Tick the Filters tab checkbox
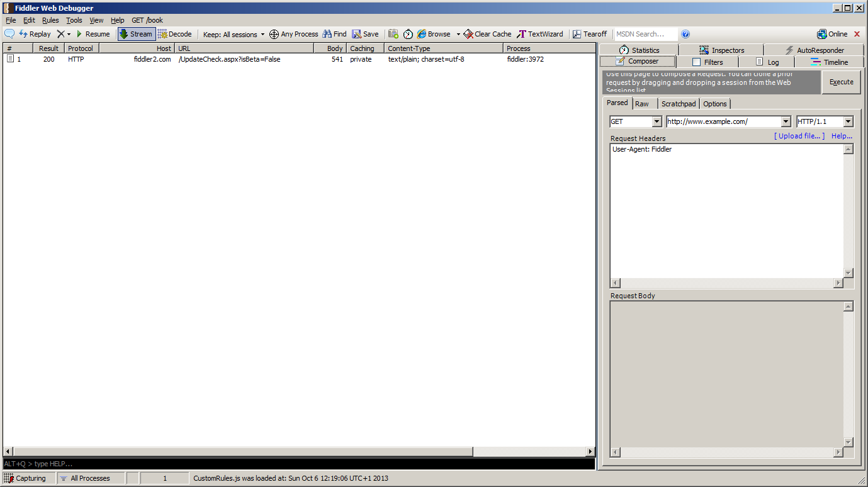Screen dimensions: 868x487 696,62
